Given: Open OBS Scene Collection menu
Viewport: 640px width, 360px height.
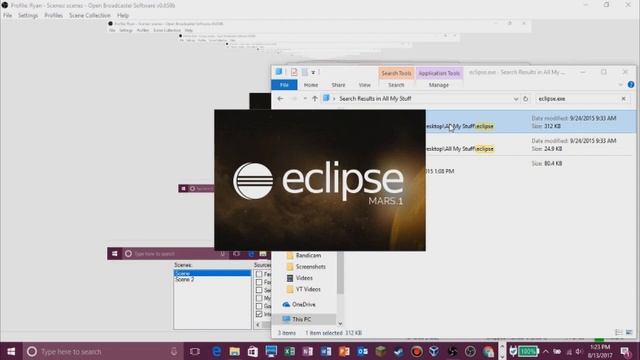Looking at the screenshot, I should [x=90, y=16].
